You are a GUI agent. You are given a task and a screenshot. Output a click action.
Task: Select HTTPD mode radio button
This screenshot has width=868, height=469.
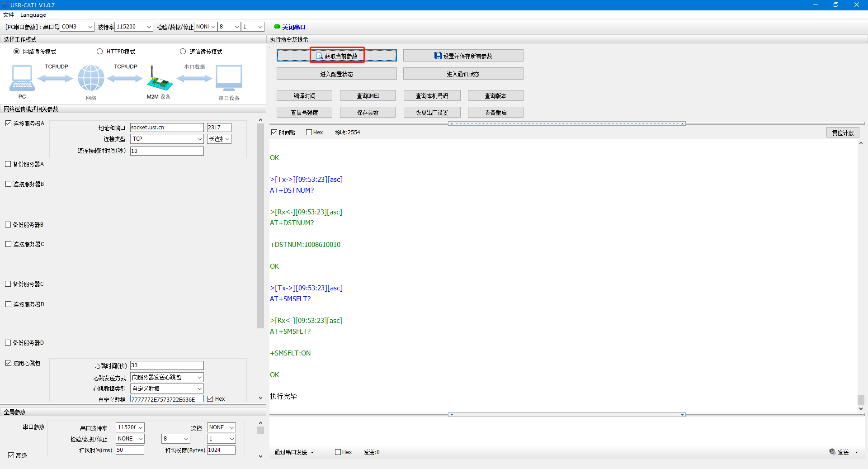coord(99,52)
